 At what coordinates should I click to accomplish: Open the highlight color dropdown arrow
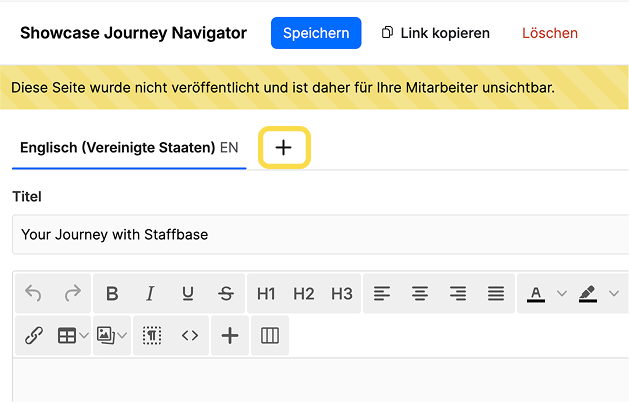[614, 294]
